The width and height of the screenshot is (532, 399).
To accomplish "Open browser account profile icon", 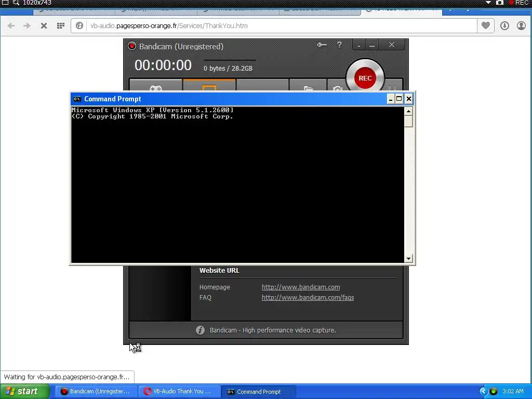I will (x=521, y=26).
